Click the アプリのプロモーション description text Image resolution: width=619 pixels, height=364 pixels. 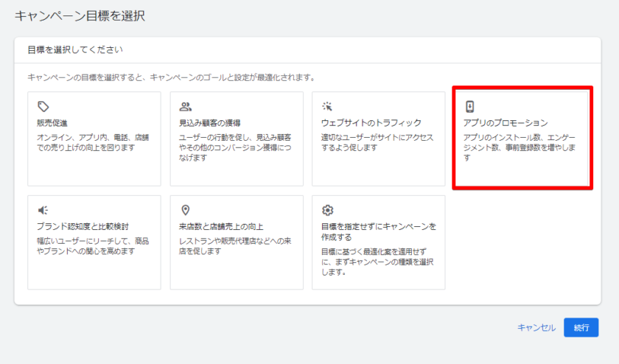(x=519, y=142)
